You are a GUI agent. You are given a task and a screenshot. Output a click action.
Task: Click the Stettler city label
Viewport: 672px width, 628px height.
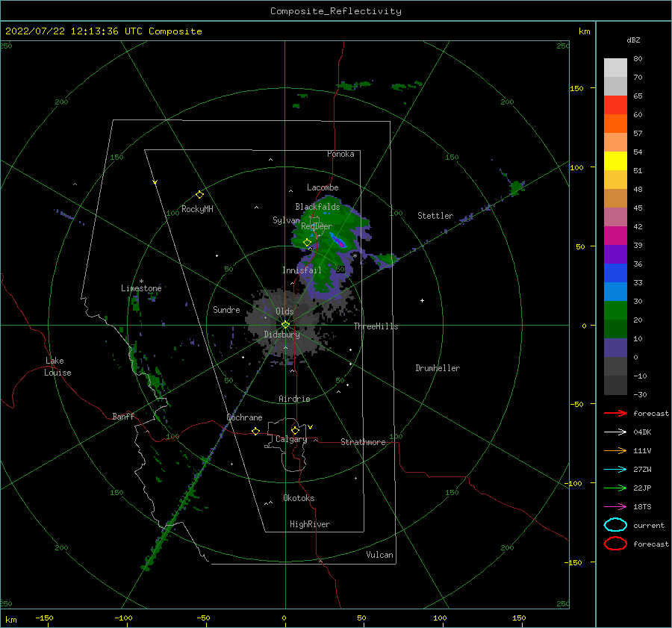click(x=435, y=216)
